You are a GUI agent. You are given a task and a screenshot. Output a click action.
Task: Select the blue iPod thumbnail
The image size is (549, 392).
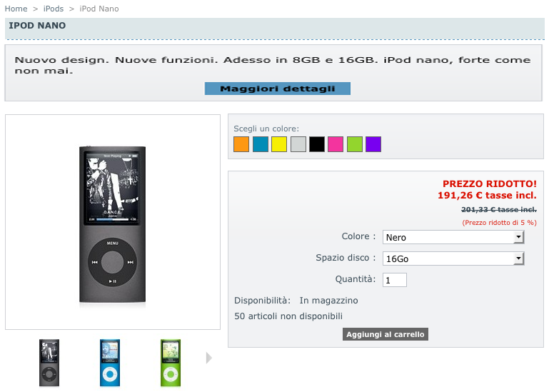[x=110, y=363]
